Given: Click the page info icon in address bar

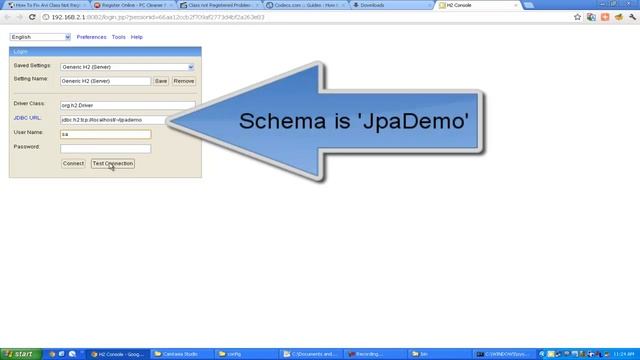Looking at the screenshot, I should coord(46,17).
